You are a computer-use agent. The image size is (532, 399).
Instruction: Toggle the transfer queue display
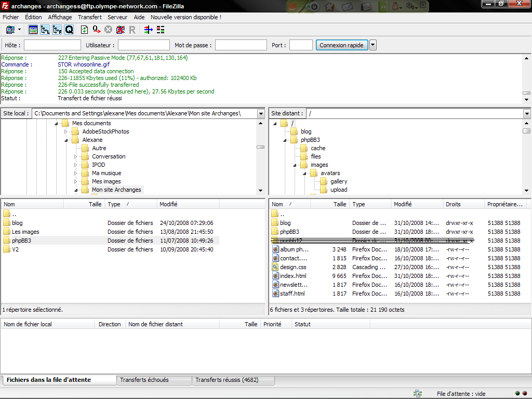point(69,30)
